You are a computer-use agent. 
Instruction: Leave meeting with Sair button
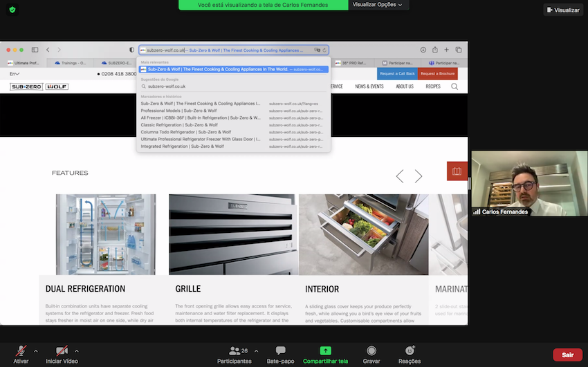tap(567, 355)
